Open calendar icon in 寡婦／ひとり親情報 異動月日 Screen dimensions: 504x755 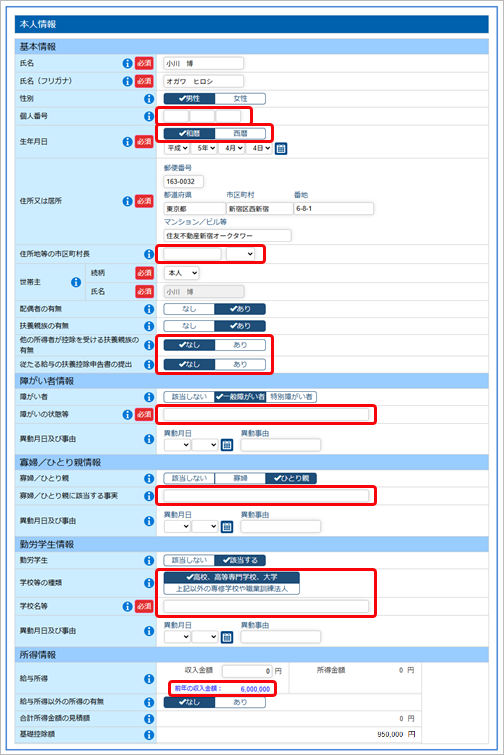(x=227, y=527)
